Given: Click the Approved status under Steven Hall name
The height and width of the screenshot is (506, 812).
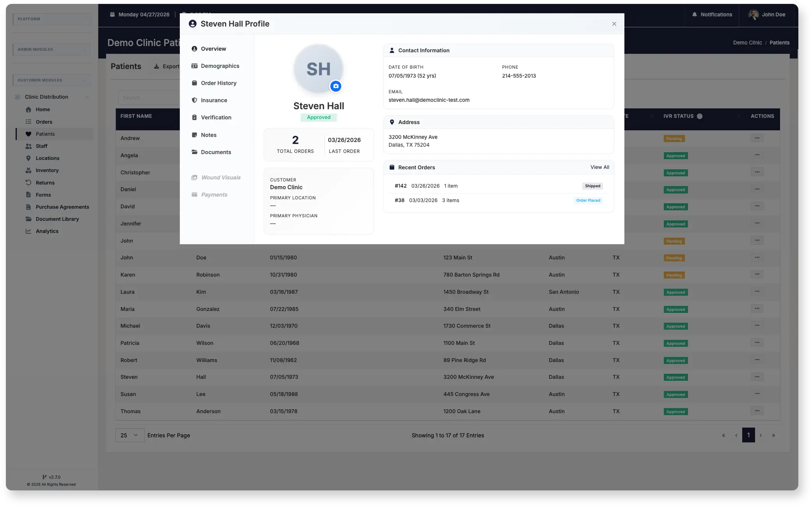Looking at the screenshot, I should [x=319, y=117].
